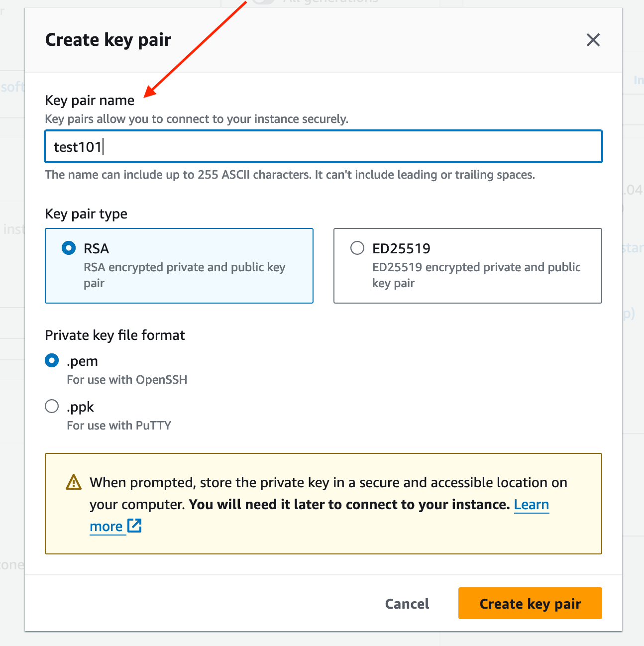Click the For use with PuTTY text

(119, 426)
